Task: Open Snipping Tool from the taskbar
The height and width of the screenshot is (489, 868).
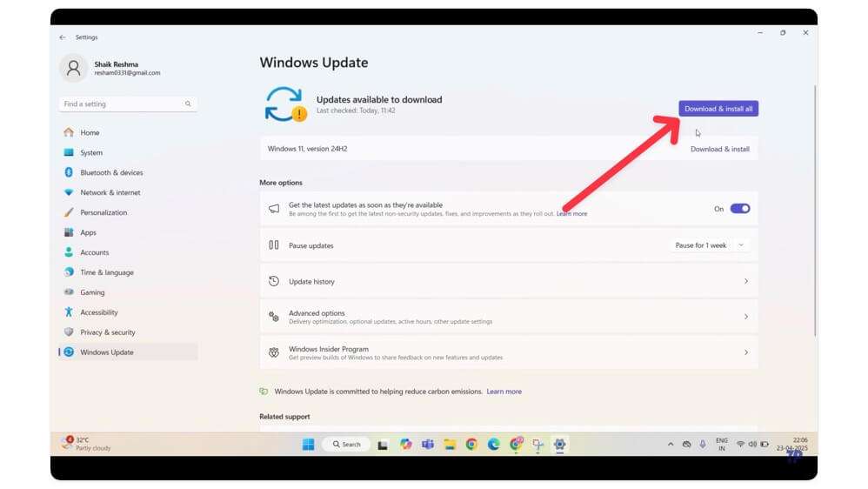Action: (537, 444)
